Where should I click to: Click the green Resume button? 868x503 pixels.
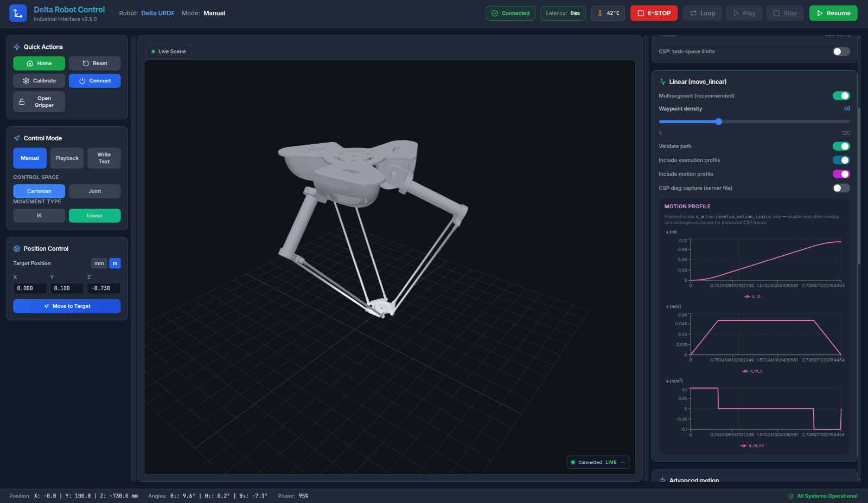(x=833, y=13)
